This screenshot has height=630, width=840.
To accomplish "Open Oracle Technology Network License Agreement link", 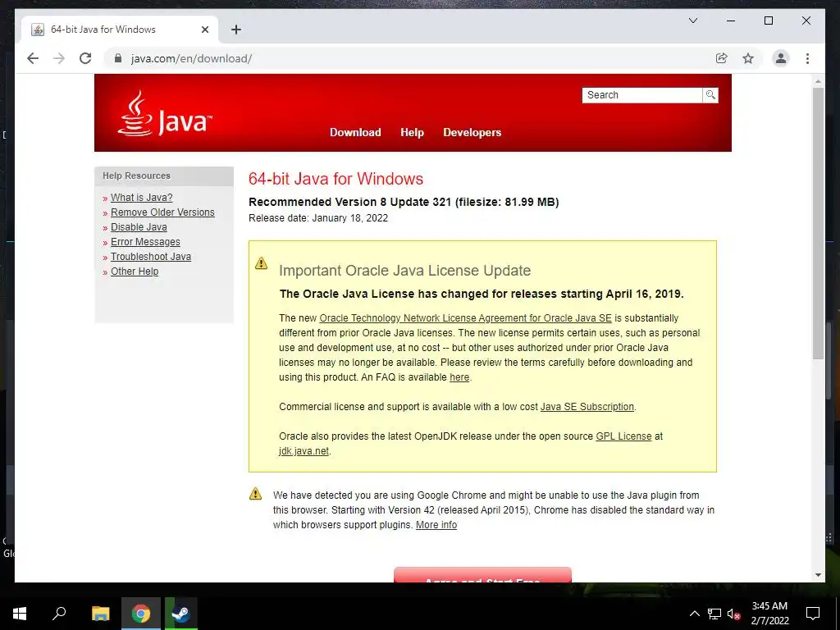I will click(x=466, y=318).
